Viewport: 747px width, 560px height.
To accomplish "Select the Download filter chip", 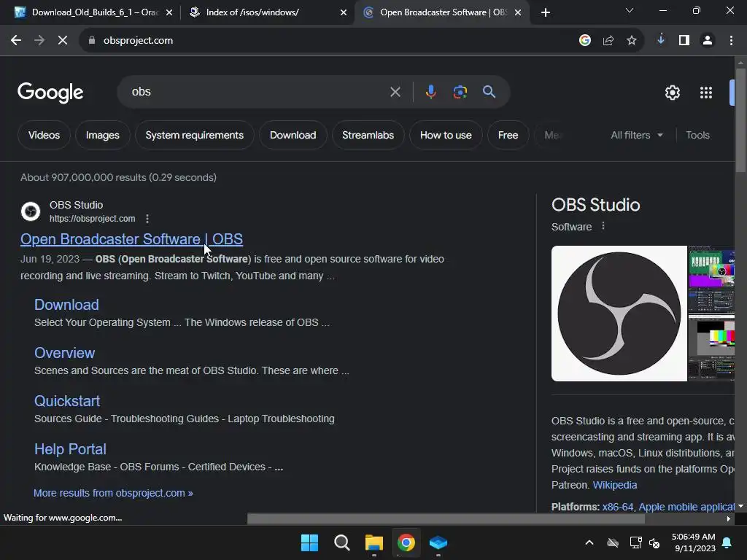I will [x=293, y=135].
